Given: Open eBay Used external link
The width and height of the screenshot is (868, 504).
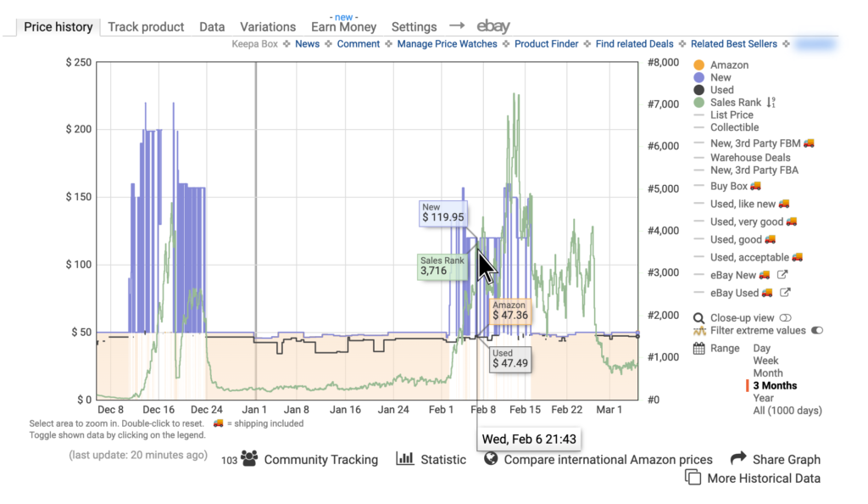Looking at the screenshot, I should [x=785, y=292].
